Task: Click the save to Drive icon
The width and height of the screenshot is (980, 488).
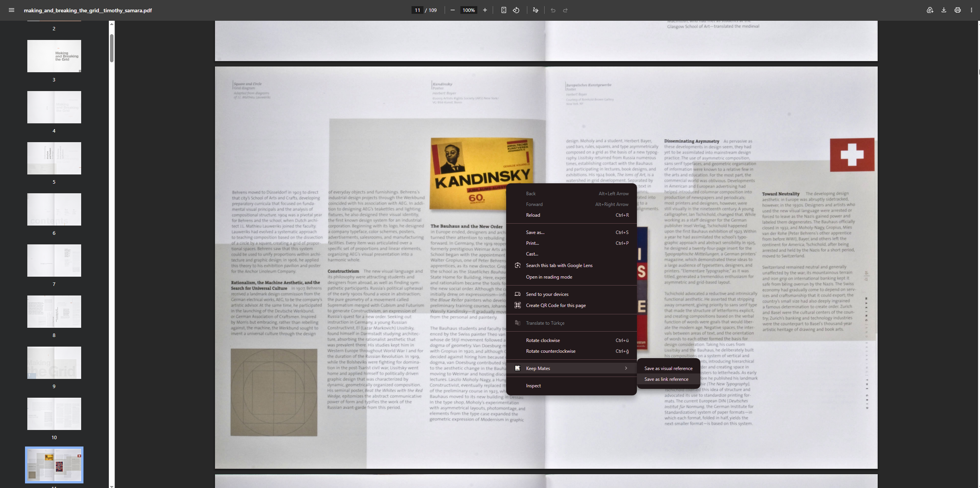Action: [930, 10]
